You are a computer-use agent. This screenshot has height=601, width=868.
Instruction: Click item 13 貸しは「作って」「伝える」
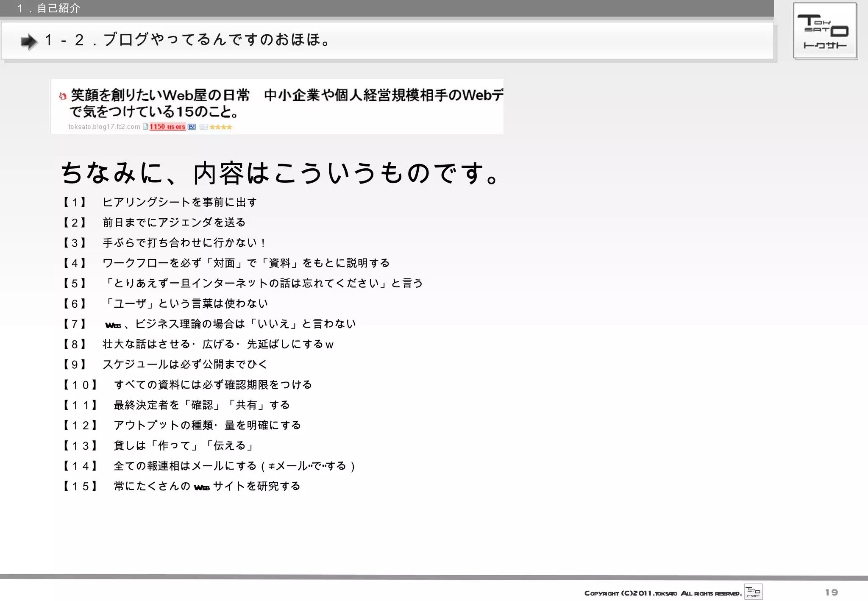158,445
